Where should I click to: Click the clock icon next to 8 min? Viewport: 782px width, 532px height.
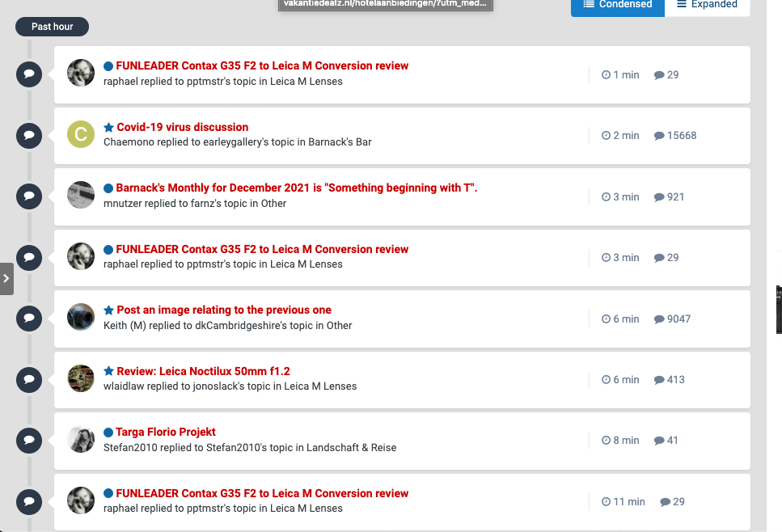pos(607,441)
